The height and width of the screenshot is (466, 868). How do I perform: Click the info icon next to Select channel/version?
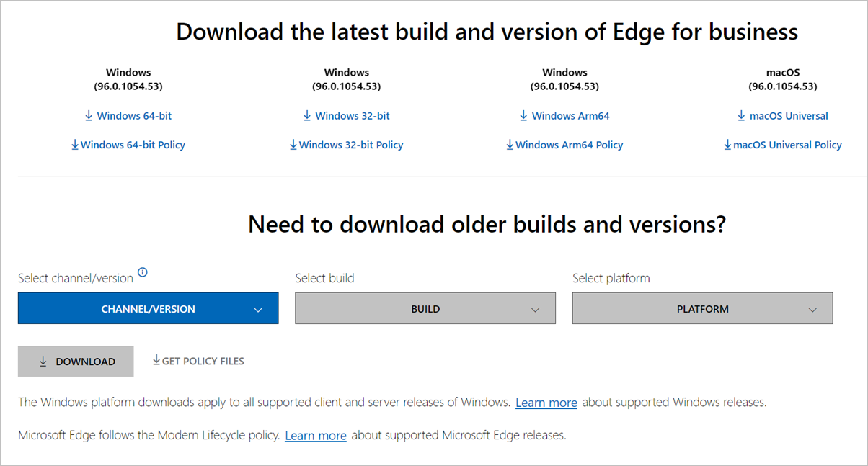143,272
